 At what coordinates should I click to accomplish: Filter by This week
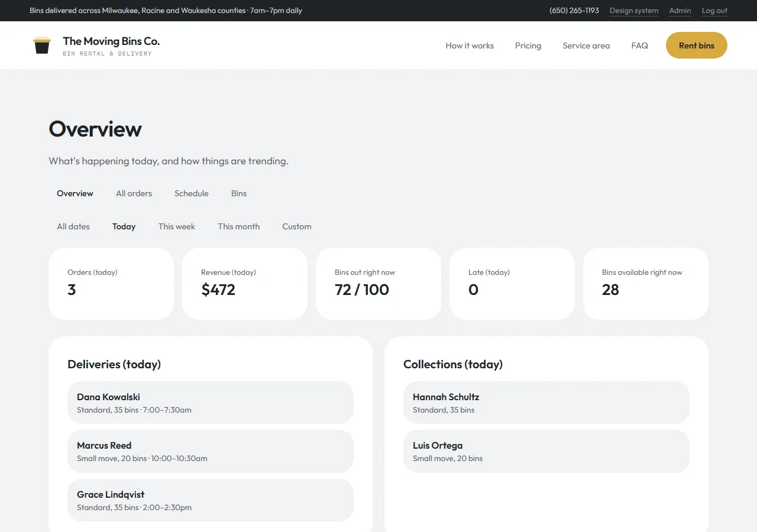pos(177,226)
